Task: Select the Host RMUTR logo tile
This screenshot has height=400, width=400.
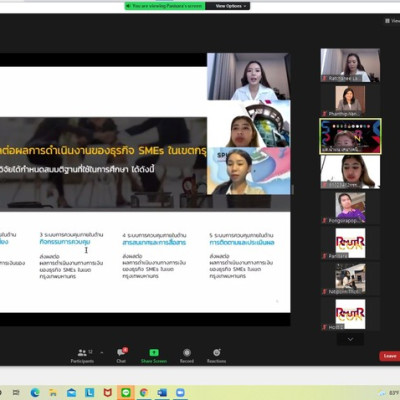Action: 350,314
